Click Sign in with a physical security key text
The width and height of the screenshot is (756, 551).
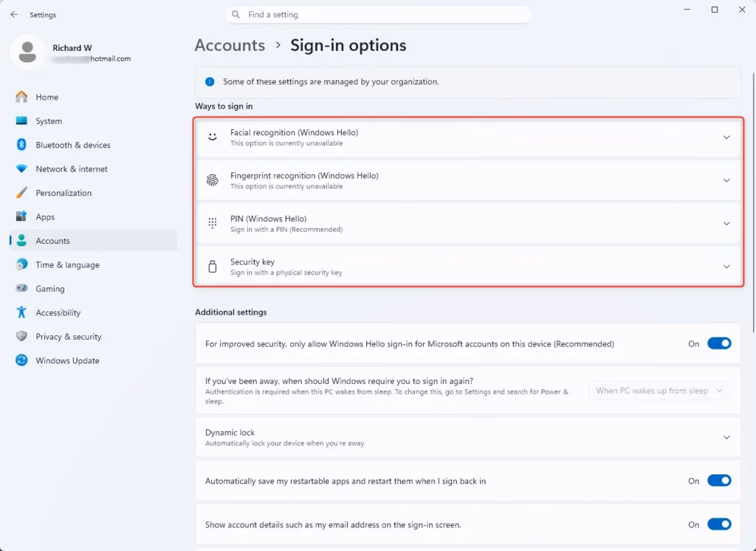pyautogui.click(x=286, y=273)
